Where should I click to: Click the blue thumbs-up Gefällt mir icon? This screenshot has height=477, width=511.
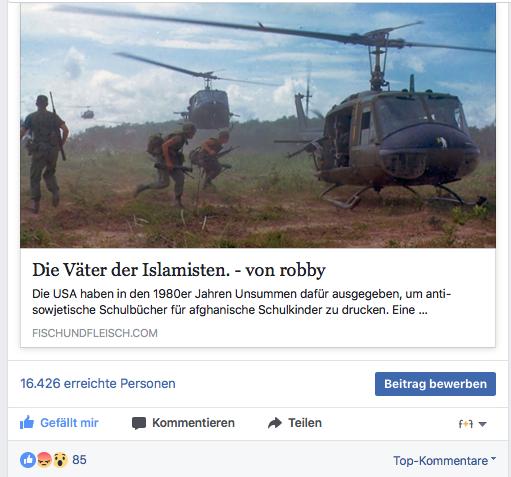pos(27,422)
